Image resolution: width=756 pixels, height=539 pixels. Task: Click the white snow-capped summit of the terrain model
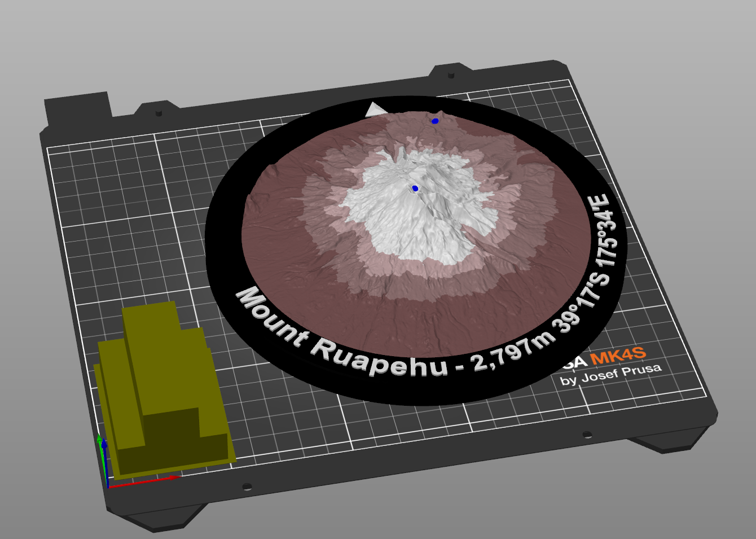coord(420,206)
